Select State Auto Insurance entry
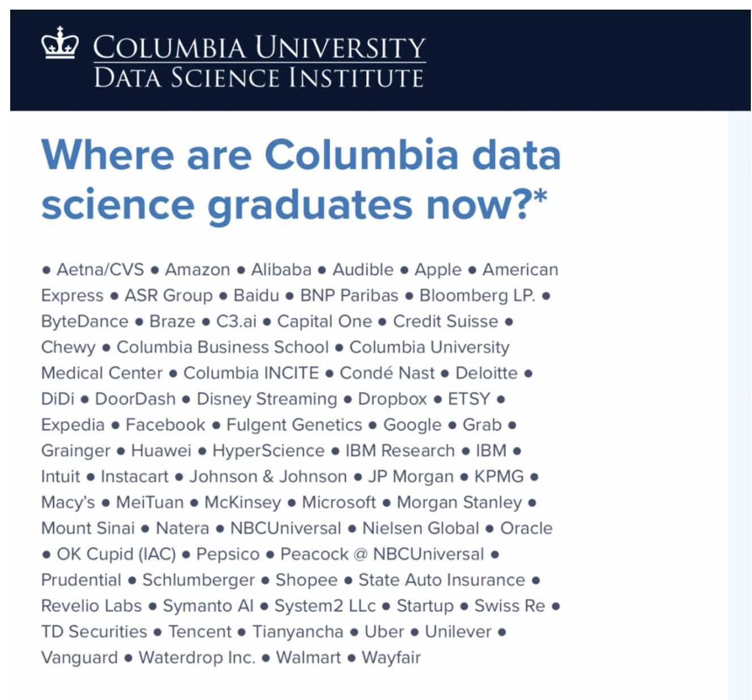The height and width of the screenshot is (700, 752). click(x=442, y=580)
